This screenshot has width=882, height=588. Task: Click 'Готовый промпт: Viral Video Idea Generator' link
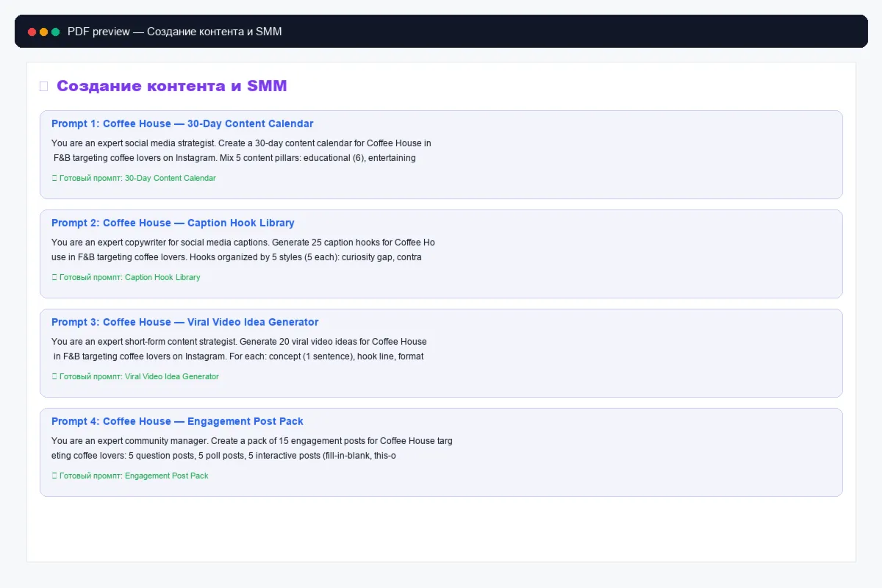[x=139, y=376]
